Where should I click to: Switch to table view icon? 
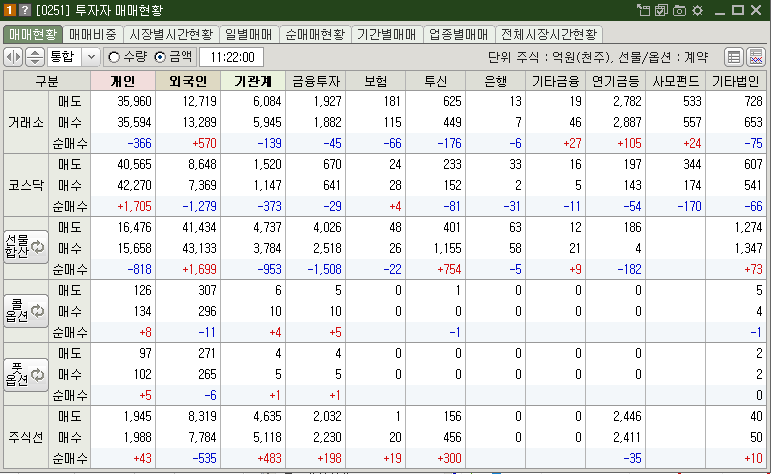[734, 57]
